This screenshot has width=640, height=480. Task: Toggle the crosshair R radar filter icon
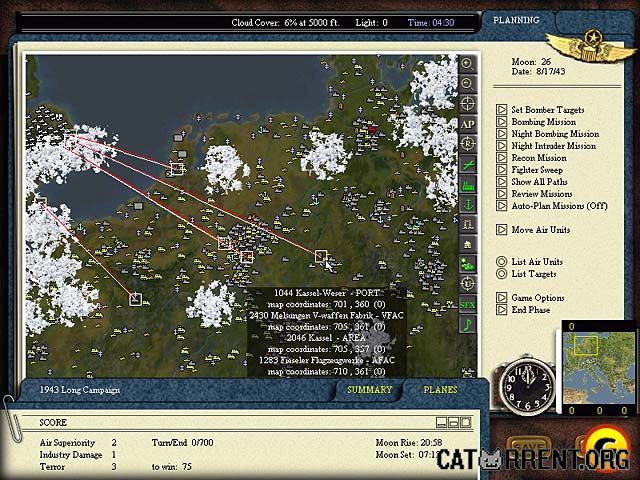[x=467, y=144]
